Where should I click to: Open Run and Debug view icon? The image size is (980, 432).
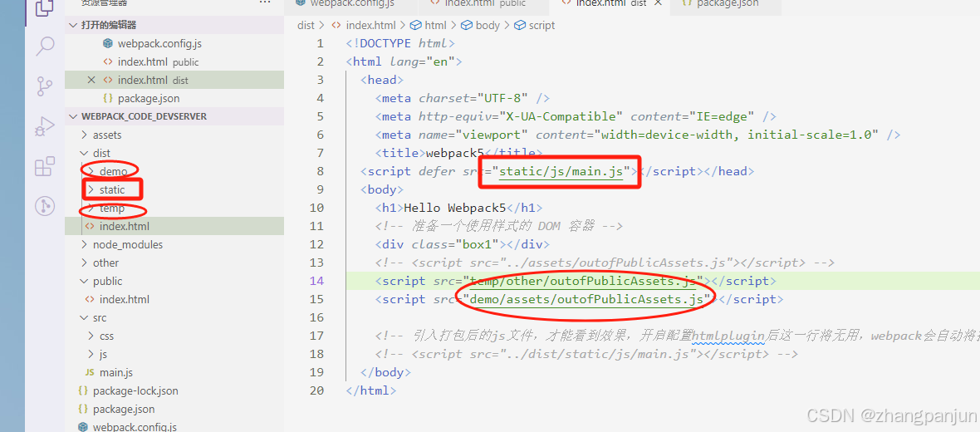(x=44, y=127)
